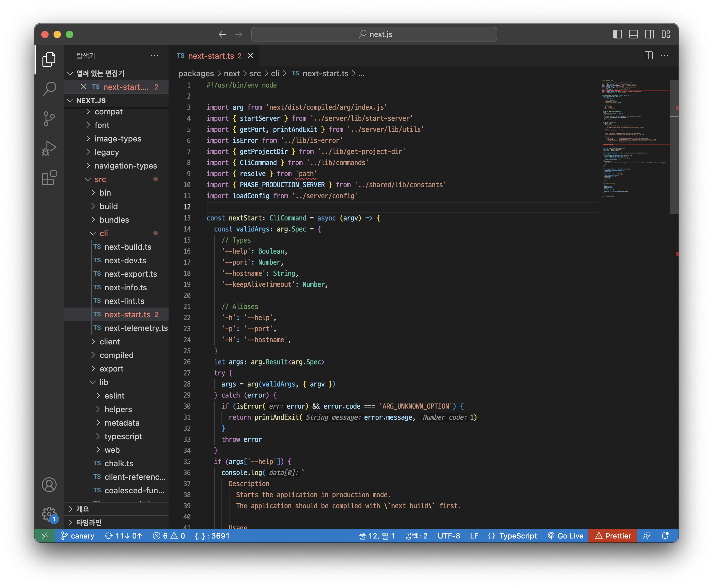Open next-lint.ts file
Viewport: 713px width, 588px height.
116,301
